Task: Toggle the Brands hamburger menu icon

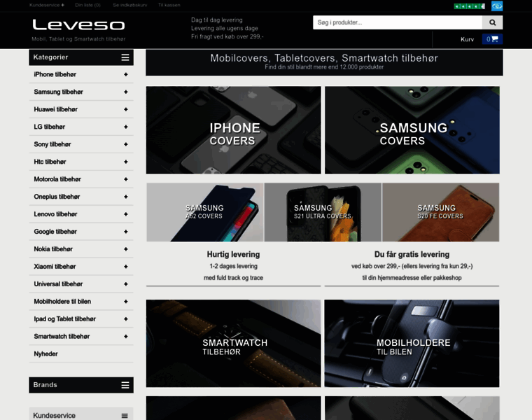Action: pyautogui.click(x=125, y=385)
